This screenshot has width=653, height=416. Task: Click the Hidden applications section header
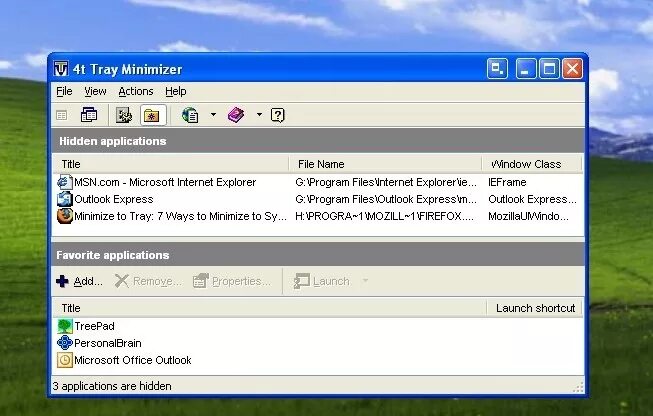tap(318, 141)
